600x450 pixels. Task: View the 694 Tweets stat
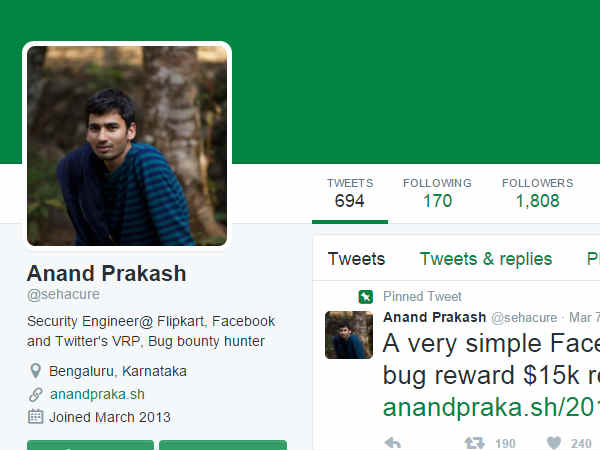tap(350, 194)
